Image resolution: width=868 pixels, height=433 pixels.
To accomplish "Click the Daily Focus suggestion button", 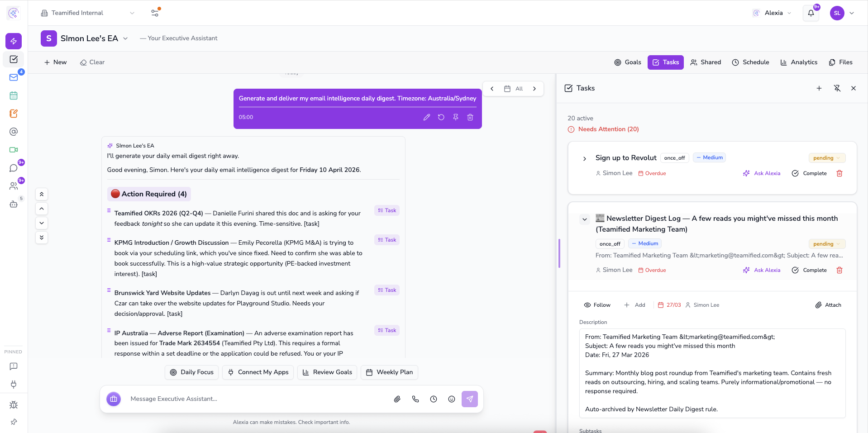I will click(191, 372).
